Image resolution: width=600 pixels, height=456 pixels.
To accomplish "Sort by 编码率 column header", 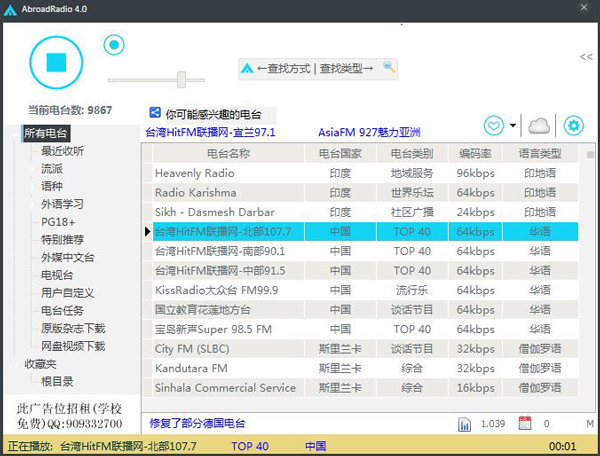I will (475, 154).
